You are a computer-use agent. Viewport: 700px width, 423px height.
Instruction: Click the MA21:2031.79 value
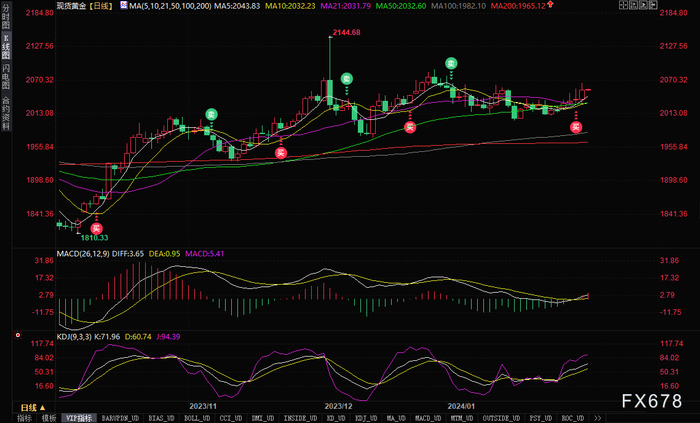tap(346, 6)
